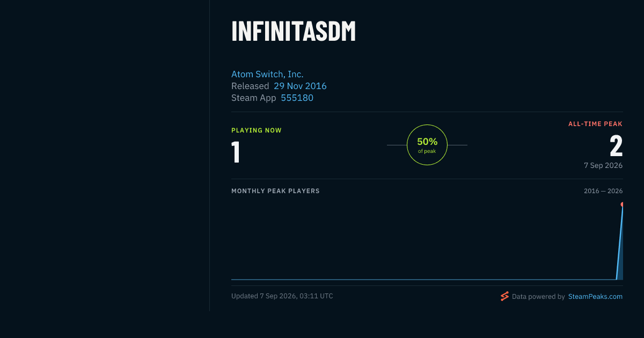Click the SteamPeaks logo icon
This screenshot has width=644, height=338.
tap(504, 296)
